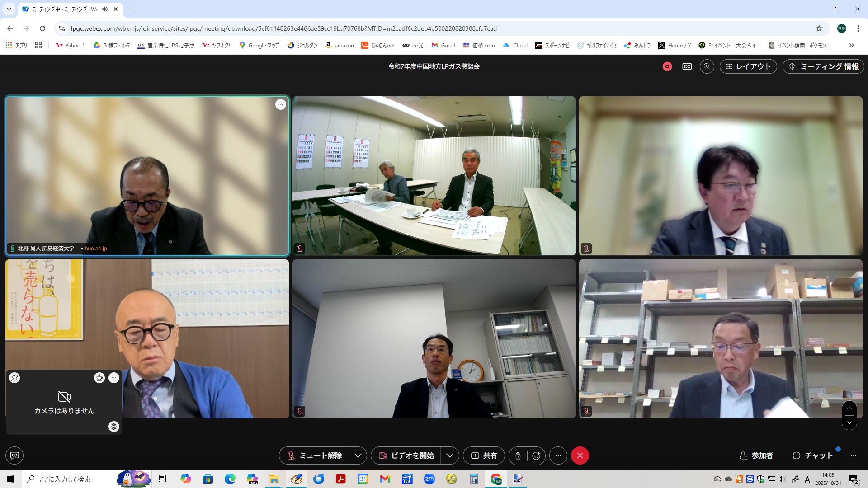868x488 pixels.
Task: Expand video options arrow beside ビデオを開始
Action: (x=450, y=455)
